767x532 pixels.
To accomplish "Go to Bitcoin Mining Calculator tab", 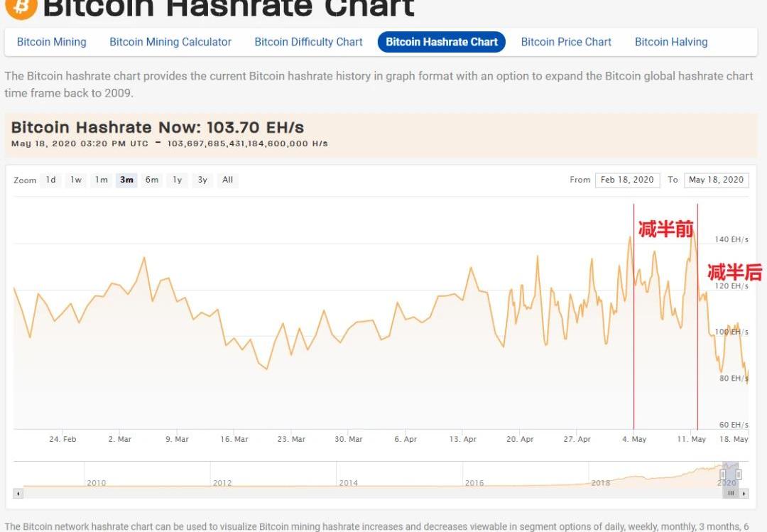I will [x=170, y=42].
